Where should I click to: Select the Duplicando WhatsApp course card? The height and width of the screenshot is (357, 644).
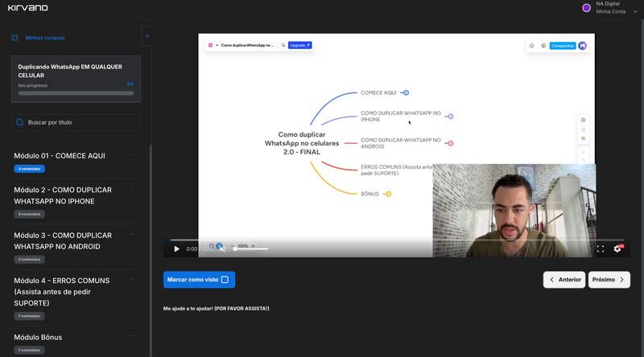[x=76, y=79]
